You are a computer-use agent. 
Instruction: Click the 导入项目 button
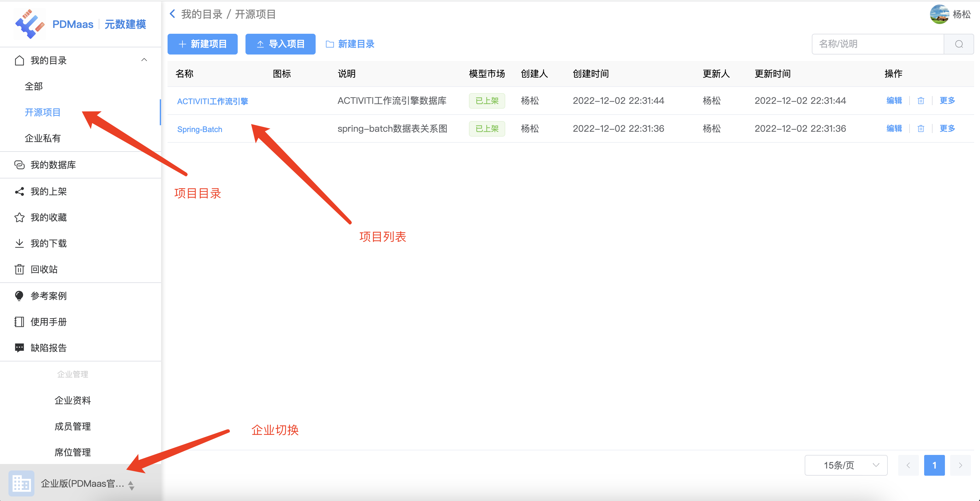tap(280, 44)
